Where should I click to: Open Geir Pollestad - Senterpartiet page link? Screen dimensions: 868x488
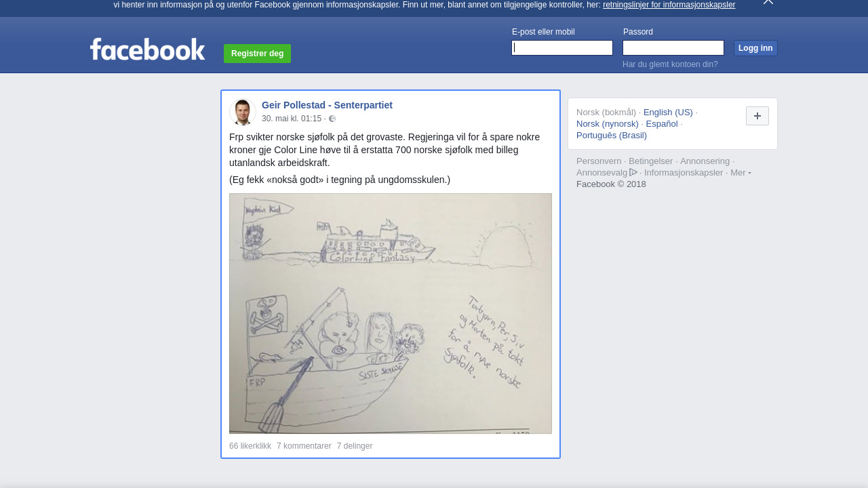point(327,105)
